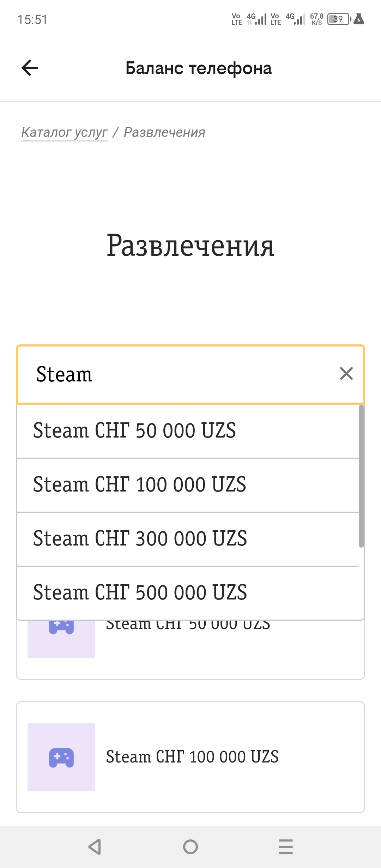Tap Android home circle button
Viewport: 381px width, 868px height.
[190, 846]
